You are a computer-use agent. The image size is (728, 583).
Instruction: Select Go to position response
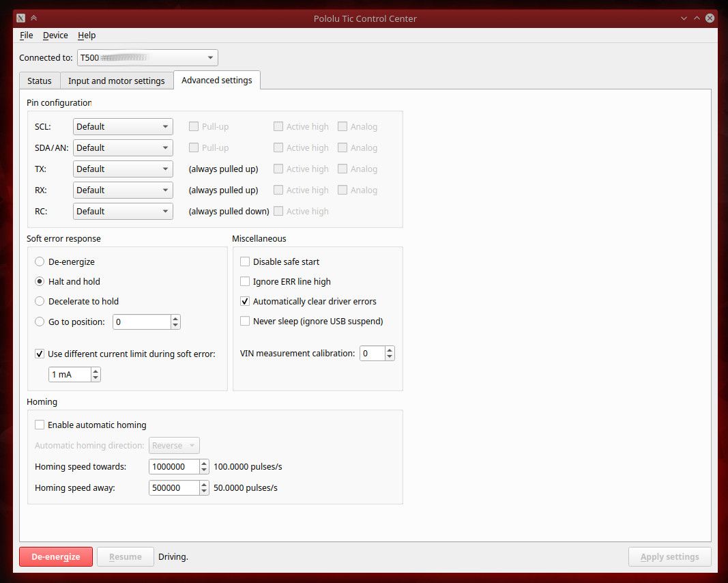pyautogui.click(x=40, y=322)
